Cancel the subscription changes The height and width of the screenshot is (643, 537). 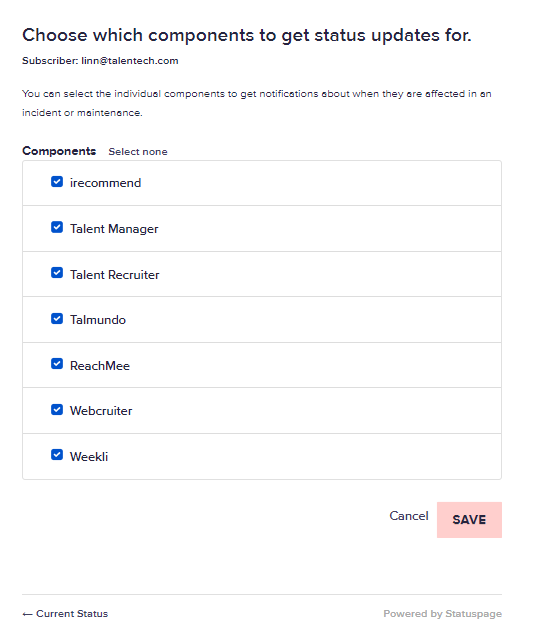(409, 516)
